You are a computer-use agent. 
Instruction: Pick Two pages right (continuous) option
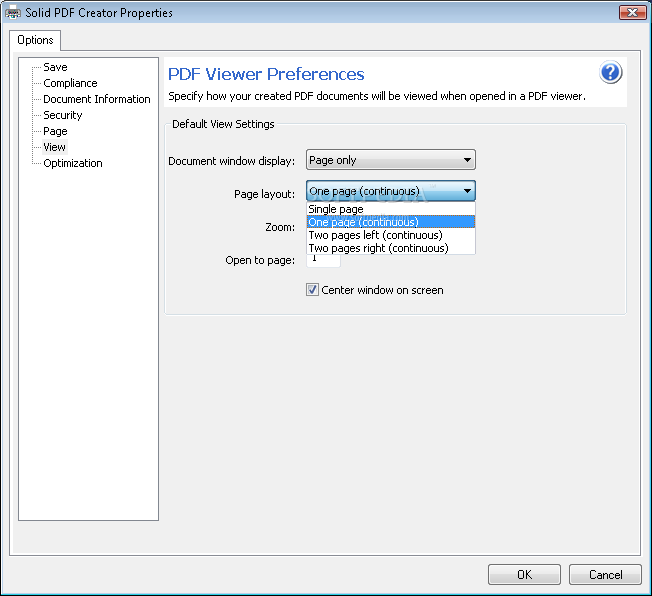tap(390, 248)
